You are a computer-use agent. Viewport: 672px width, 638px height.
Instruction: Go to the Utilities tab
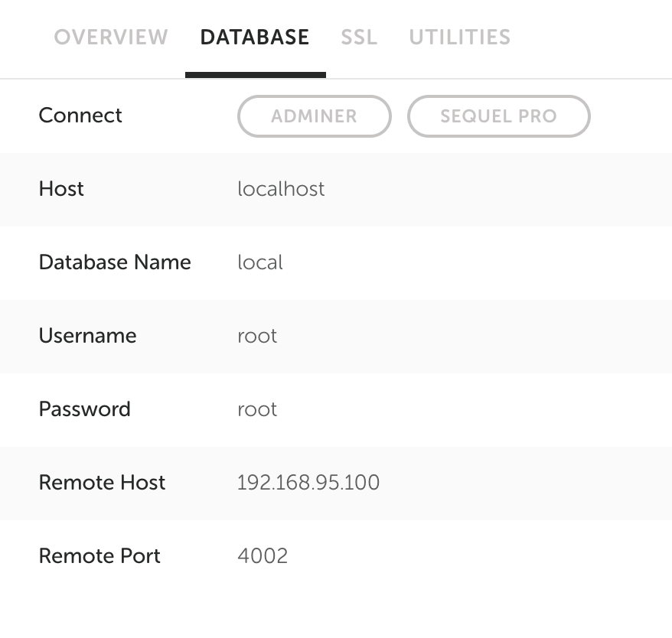tap(459, 37)
